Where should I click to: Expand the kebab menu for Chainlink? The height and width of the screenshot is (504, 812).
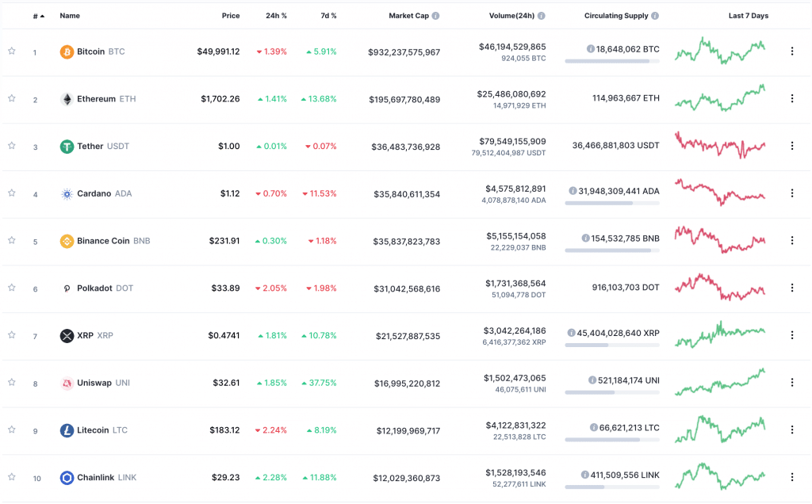click(791, 478)
